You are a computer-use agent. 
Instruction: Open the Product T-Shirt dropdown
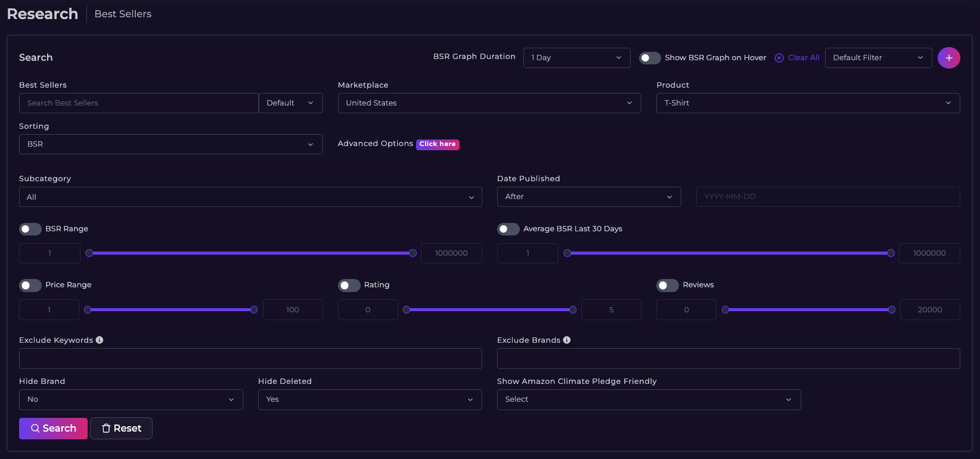pyautogui.click(x=808, y=103)
